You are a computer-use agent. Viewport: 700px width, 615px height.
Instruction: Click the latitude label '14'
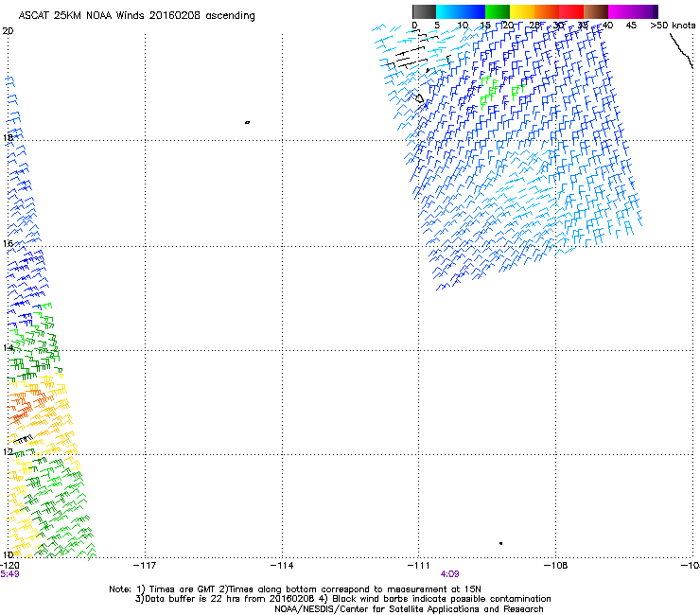pos(8,347)
